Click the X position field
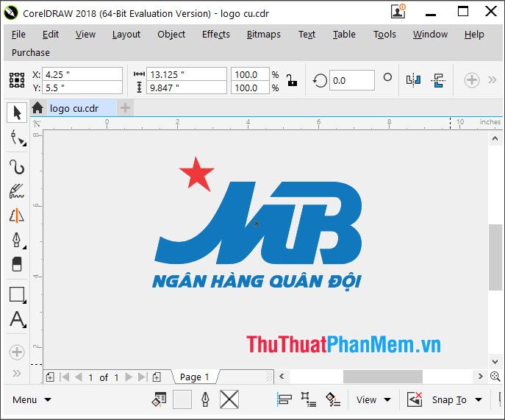The image size is (505, 420). [82, 74]
